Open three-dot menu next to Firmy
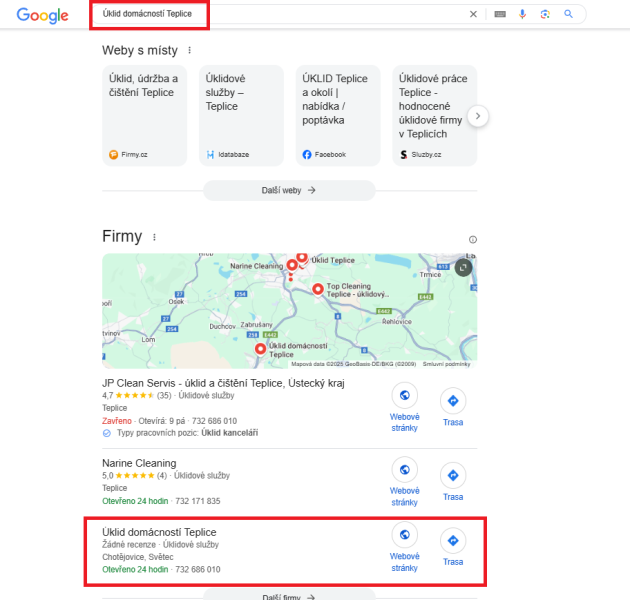The height and width of the screenshot is (600, 630). 154,237
